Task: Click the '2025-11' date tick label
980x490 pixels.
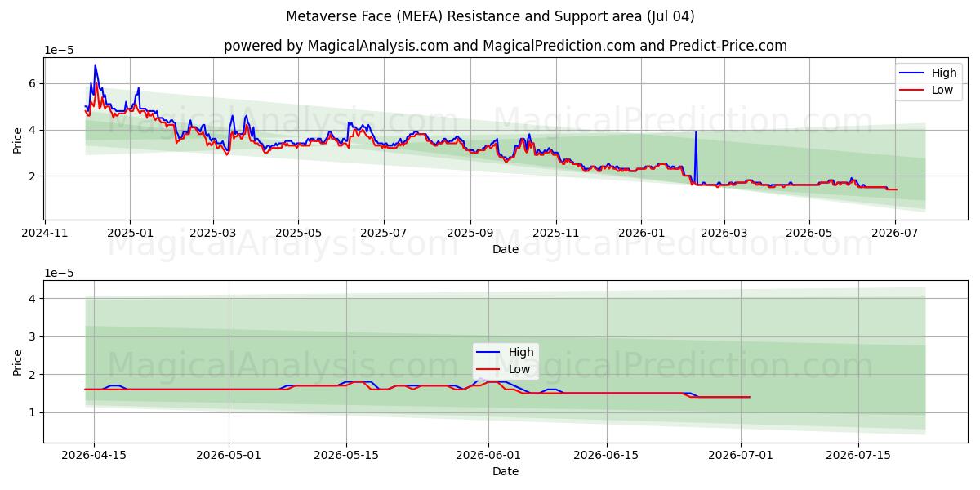Action: (x=556, y=234)
